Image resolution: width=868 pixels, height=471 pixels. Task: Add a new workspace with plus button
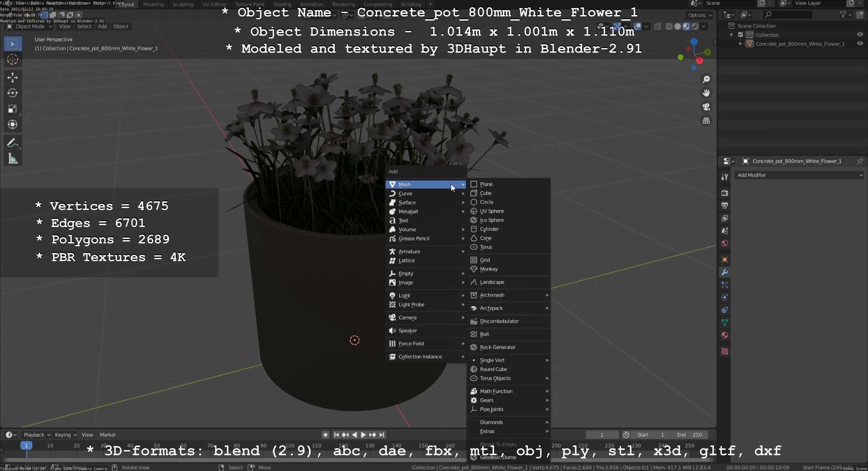[x=430, y=4]
